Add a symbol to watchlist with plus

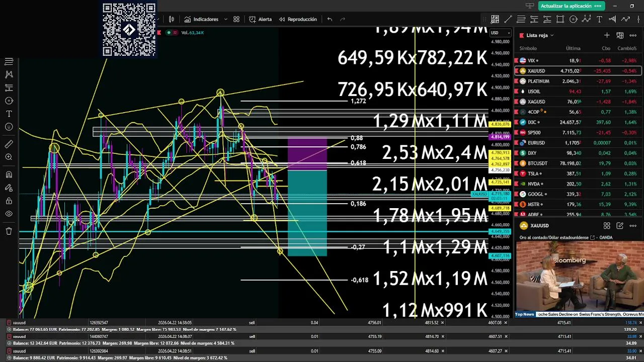[607, 35]
